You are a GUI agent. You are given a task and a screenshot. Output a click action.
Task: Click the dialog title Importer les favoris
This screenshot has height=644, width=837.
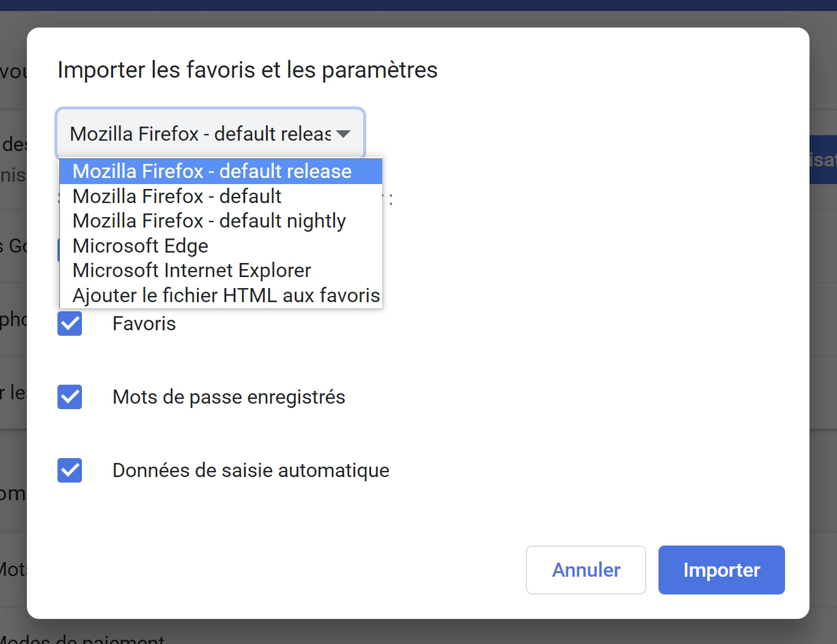pos(248,70)
